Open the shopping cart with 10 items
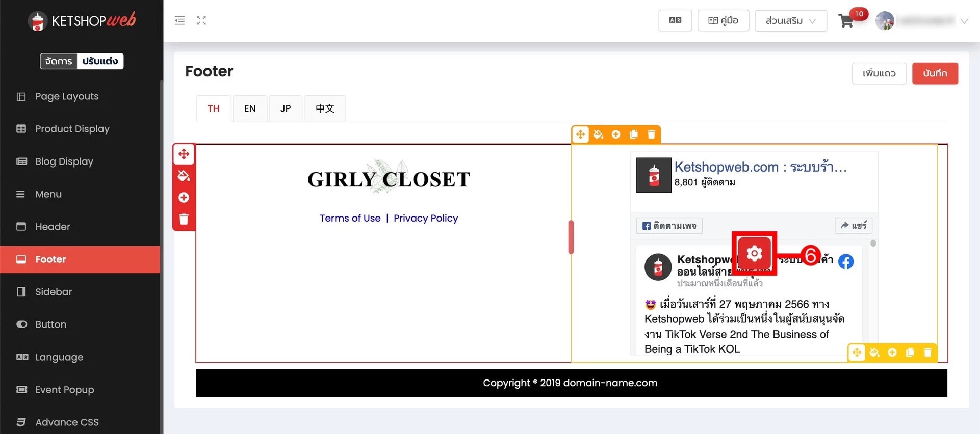The image size is (980, 434). point(846,21)
